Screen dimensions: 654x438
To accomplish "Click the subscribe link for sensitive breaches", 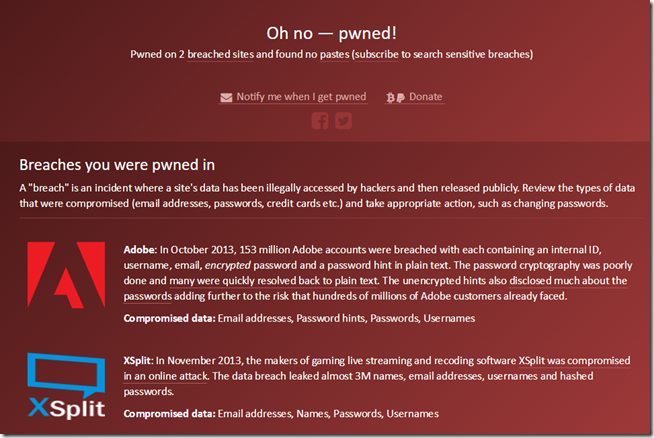I will point(377,55).
